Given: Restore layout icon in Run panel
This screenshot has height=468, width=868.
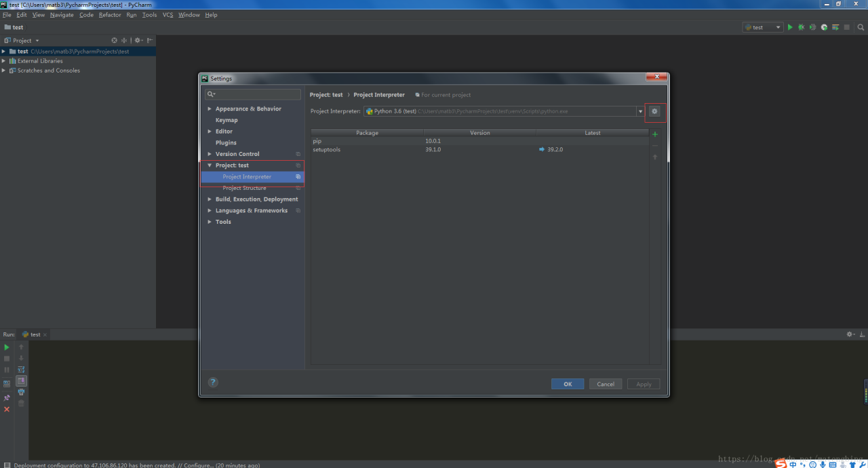Looking at the screenshot, I should [x=7, y=383].
